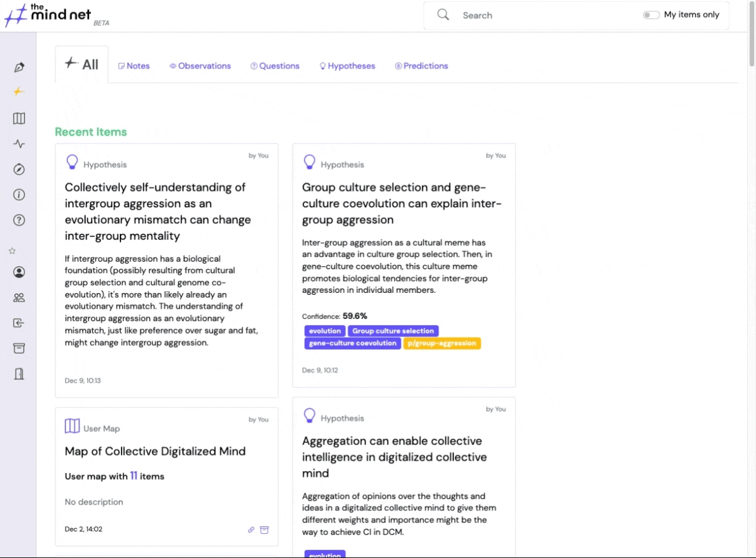This screenshot has width=756, height=558.
Task: Open the pen write icon in sidebar
Action: pos(19,67)
